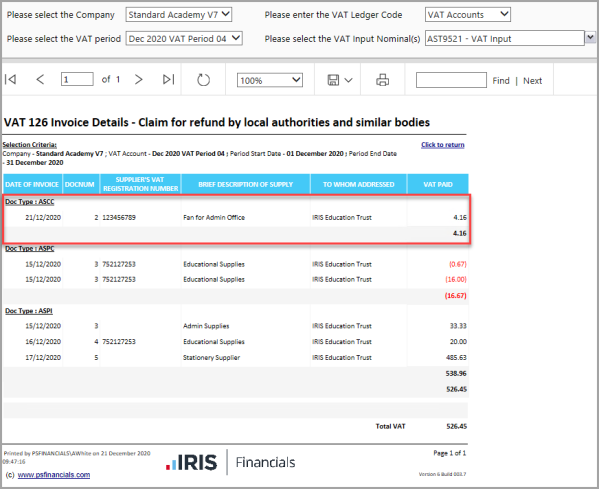Click the VAT Input Nominal text field

[x=505, y=39]
